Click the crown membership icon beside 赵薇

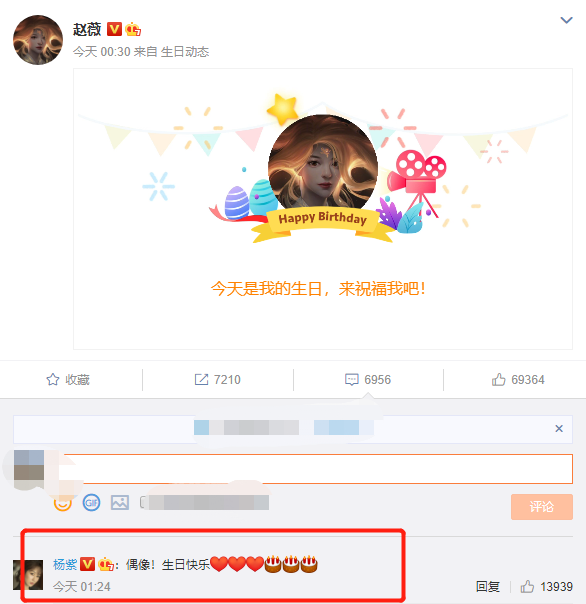pyautogui.click(x=133, y=29)
